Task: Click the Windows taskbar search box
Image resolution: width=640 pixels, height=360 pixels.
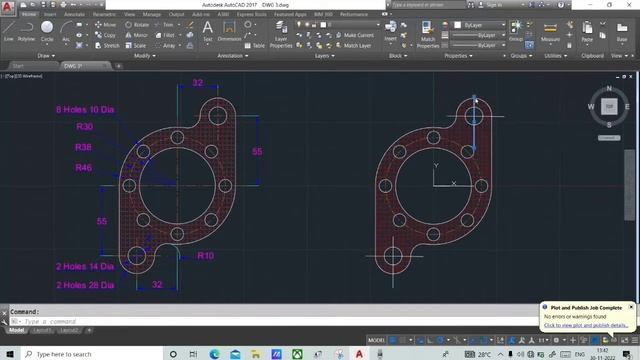Action: (92, 354)
